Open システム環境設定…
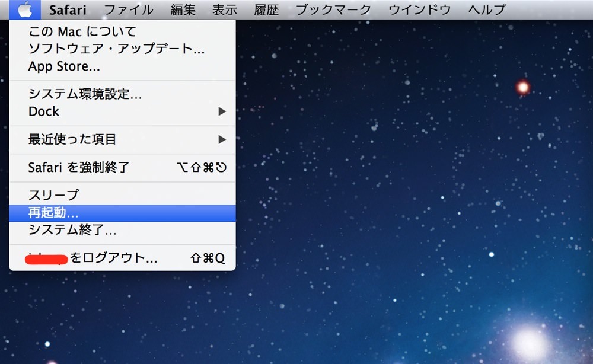593x364 pixels. tap(122, 94)
